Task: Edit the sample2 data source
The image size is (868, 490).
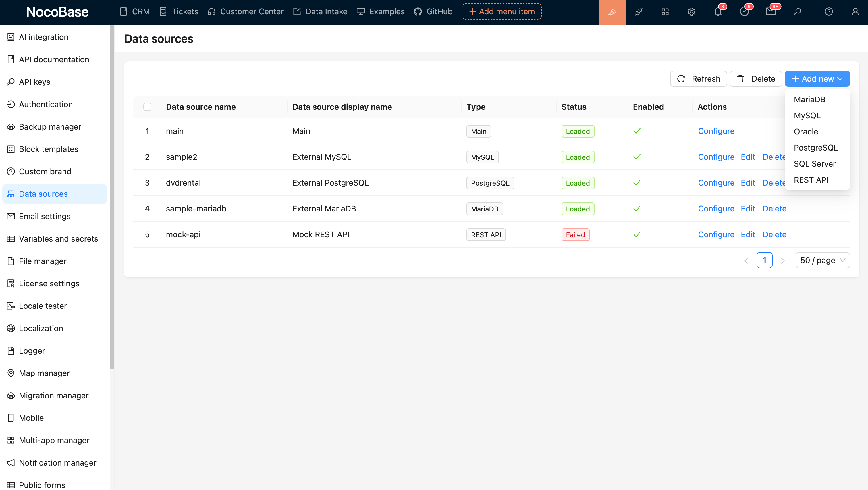Action: click(x=748, y=157)
